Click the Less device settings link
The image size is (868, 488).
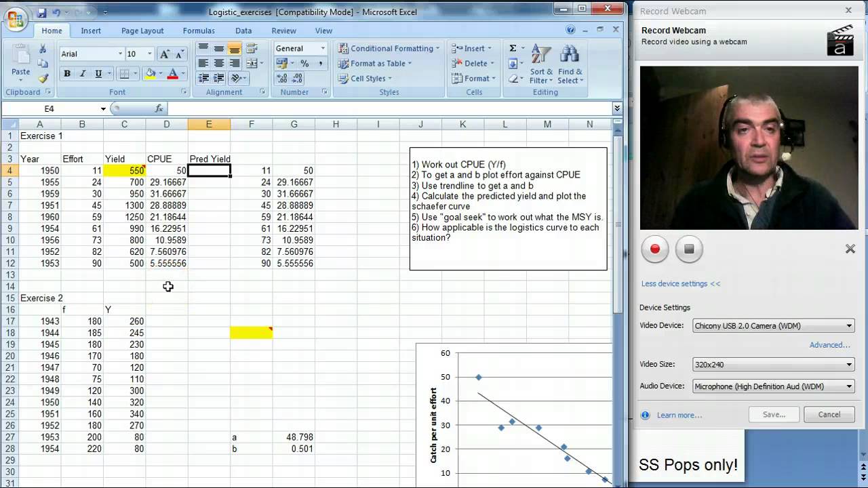(681, 284)
